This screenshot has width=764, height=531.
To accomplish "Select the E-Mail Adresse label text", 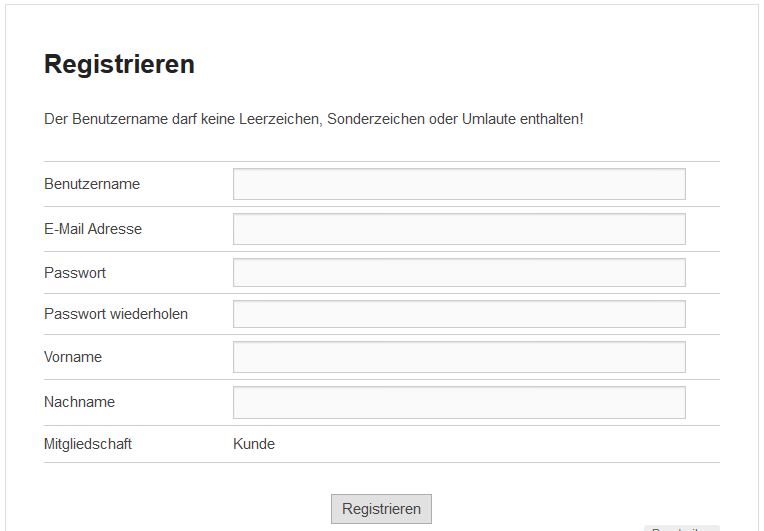I will (93, 229).
